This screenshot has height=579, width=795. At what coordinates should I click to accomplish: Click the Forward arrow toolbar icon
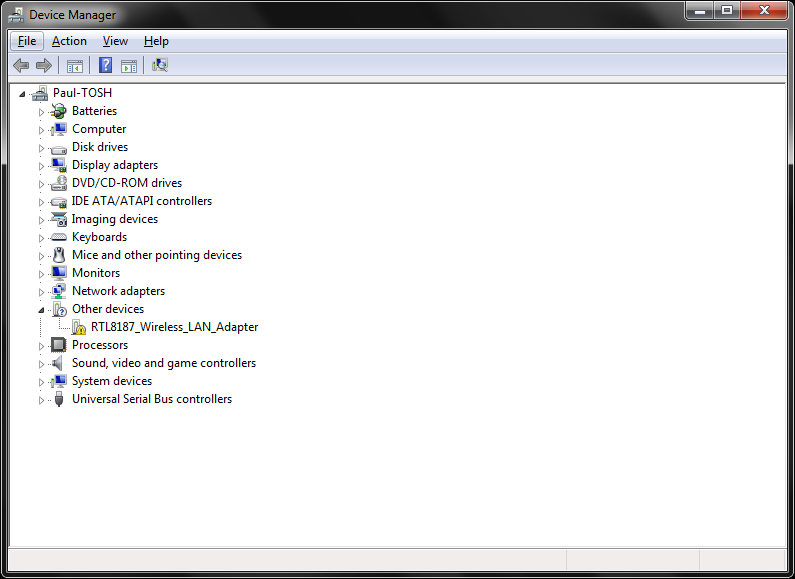(44, 66)
